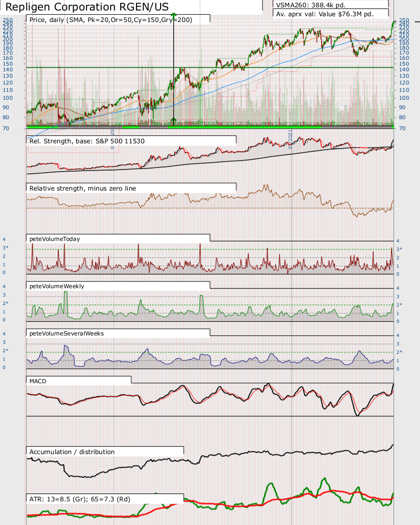Click the Repligen Corporation RGEN/US title
Image resolution: width=420 pixels, height=525 pixels.
point(87,7)
